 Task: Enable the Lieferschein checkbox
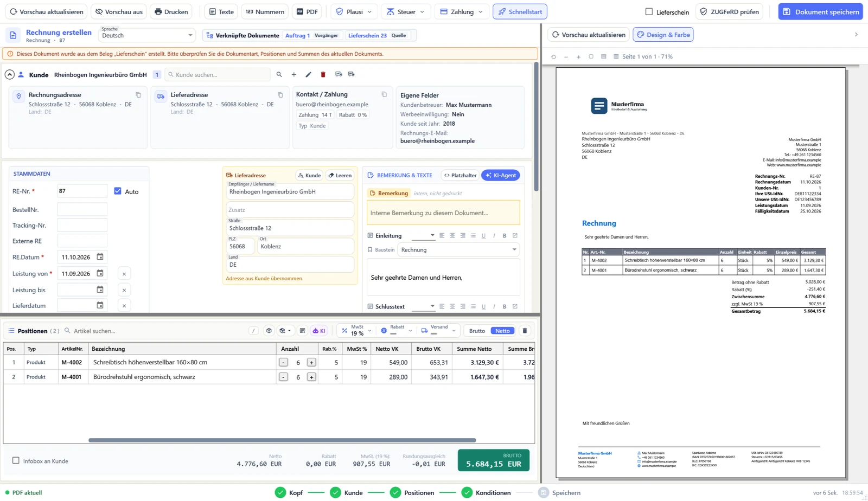coord(649,11)
